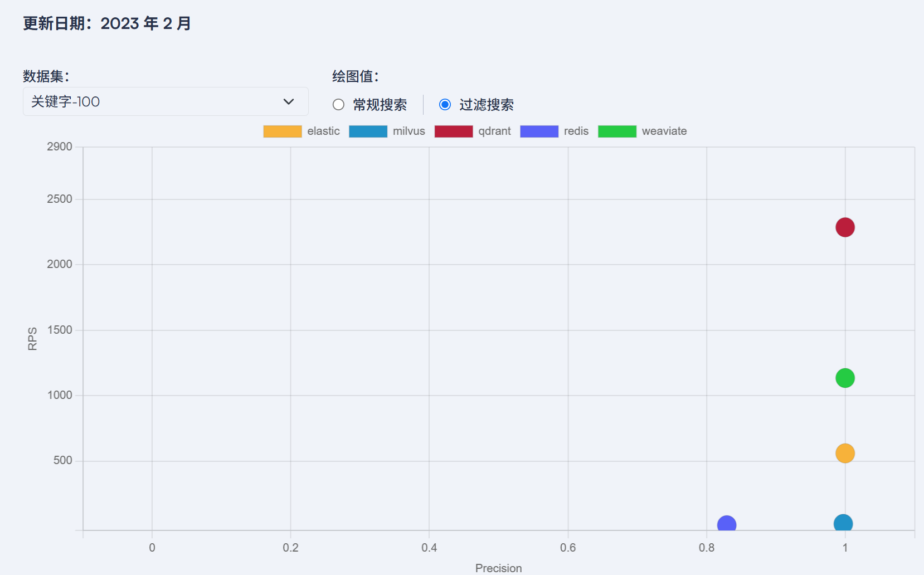924x575 pixels.
Task: Toggle the milvus blue legend swatch
Action: point(368,131)
